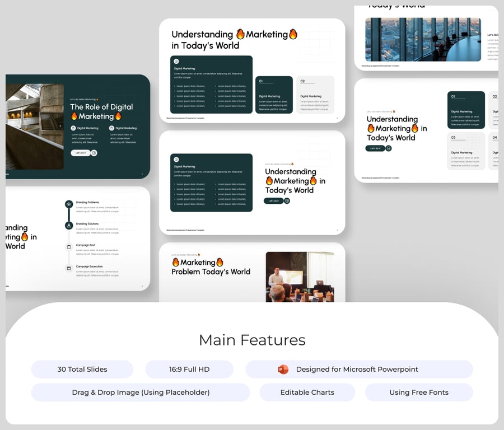Viewport: 504px width, 430px height.
Task: Click the Branding Problems cloud upload icon
Action: pos(69,204)
